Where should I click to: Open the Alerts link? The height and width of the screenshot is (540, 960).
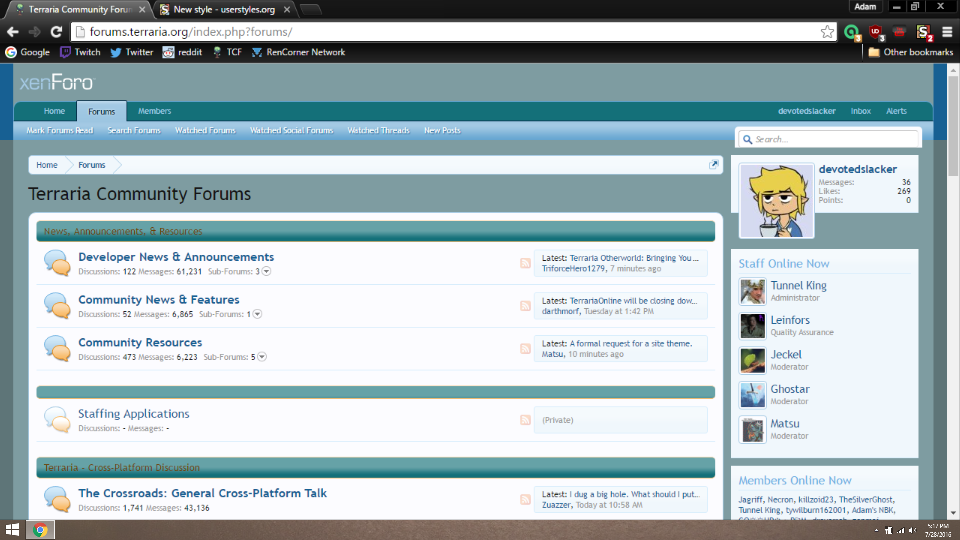click(x=896, y=111)
